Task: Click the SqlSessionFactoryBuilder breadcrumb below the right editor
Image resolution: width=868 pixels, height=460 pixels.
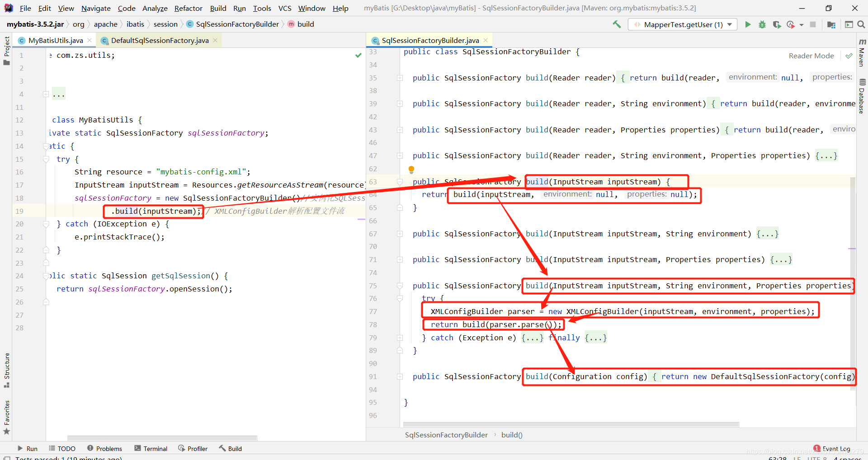Action: [446, 435]
